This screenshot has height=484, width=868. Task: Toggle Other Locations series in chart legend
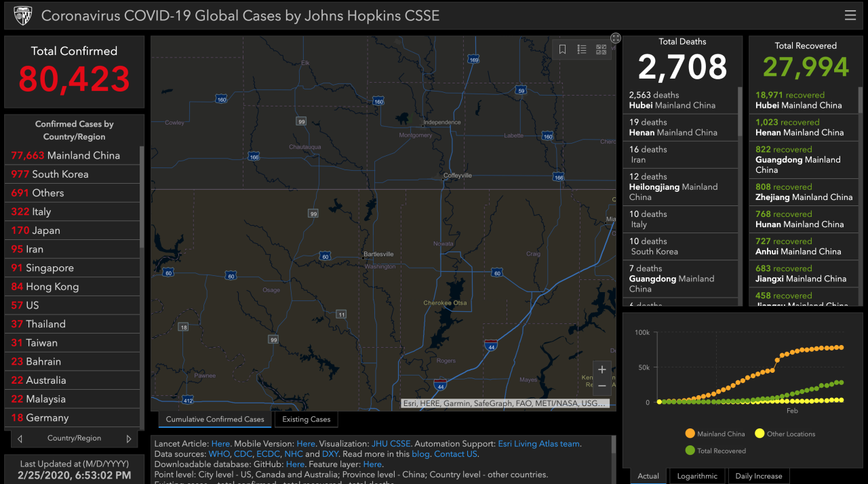785,434
